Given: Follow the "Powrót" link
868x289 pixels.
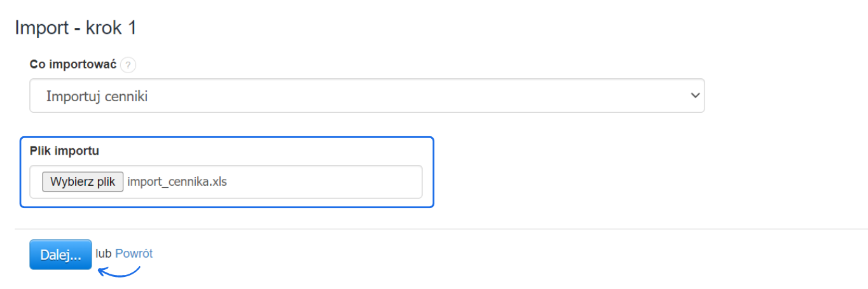Looking at the screenshot, I should [134, 253].
